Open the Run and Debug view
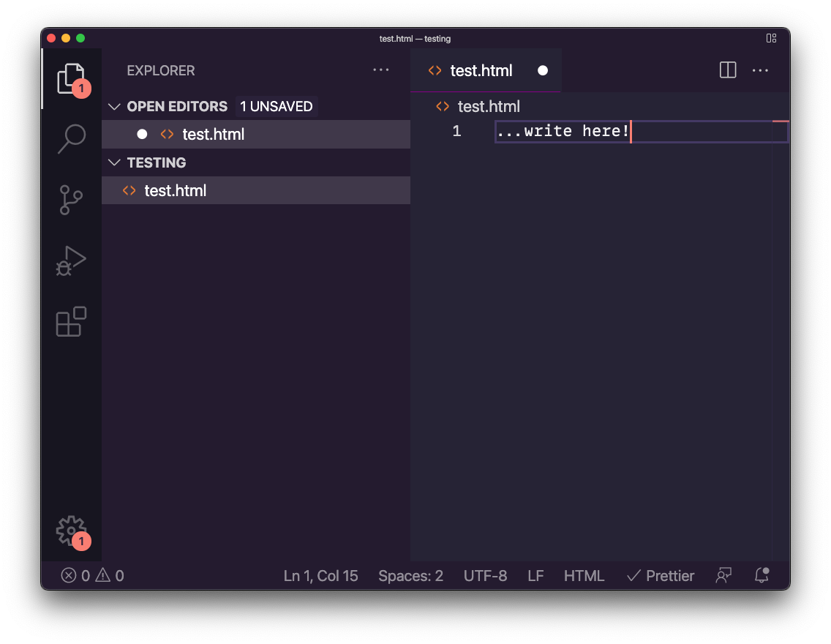This screenshot has width=831, height=644. click(x=71, y=260)
